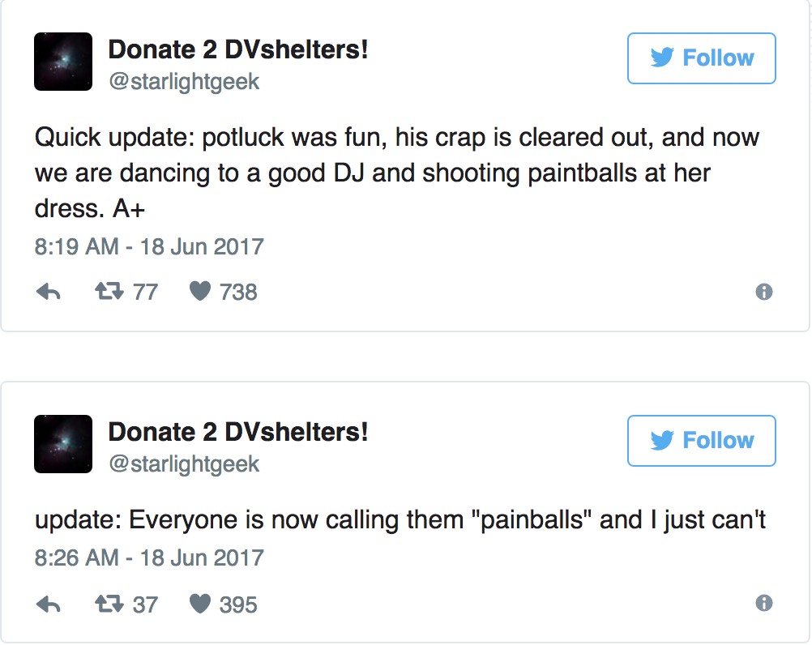The height and width of the screenshot is (645, 812).
Task: Visit @starlightgeek handle in the second tweet
Action: [x=184, y=464]
